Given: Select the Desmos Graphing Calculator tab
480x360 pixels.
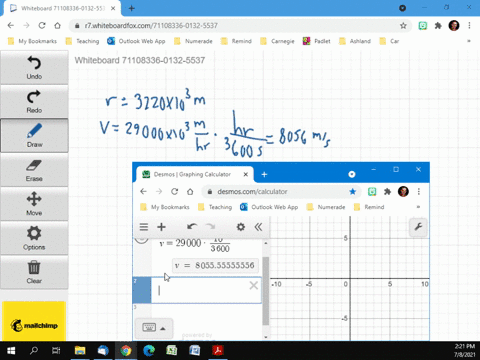Looking at the screenshot, I should click(x=195, y=174).
